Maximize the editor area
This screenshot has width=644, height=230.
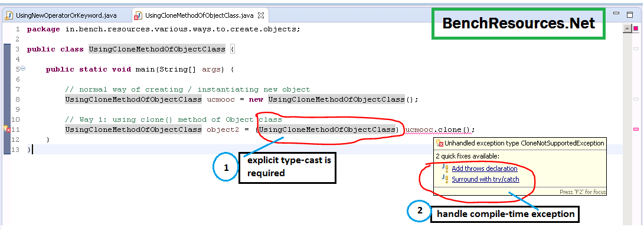pyautogui.click(x=630, y=14)
